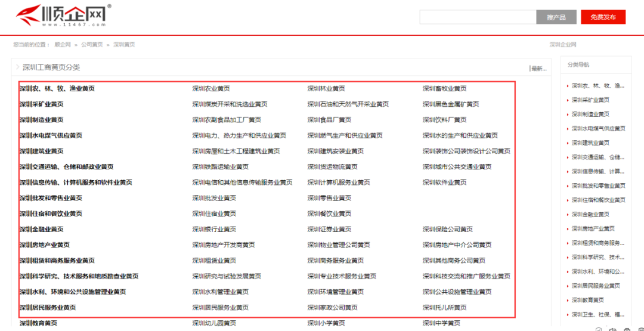
Task: Open 深圳保险公司黄页
Action: coord(448,229)
